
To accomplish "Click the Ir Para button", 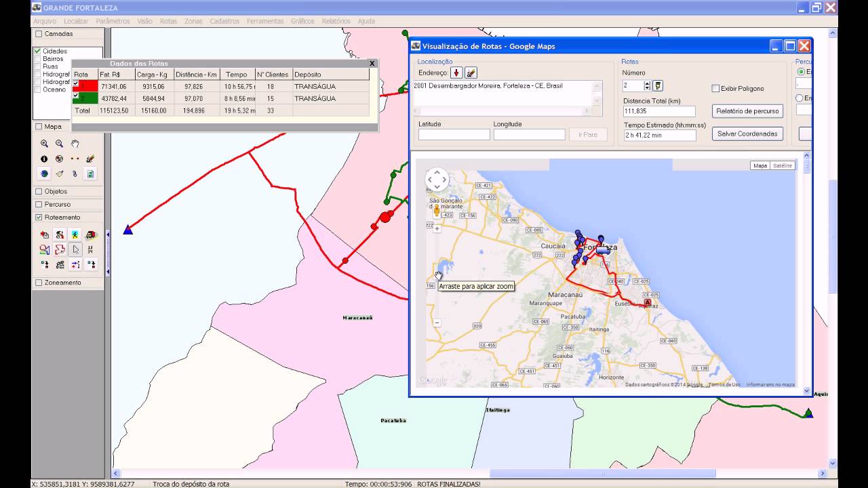I will 588,135.
